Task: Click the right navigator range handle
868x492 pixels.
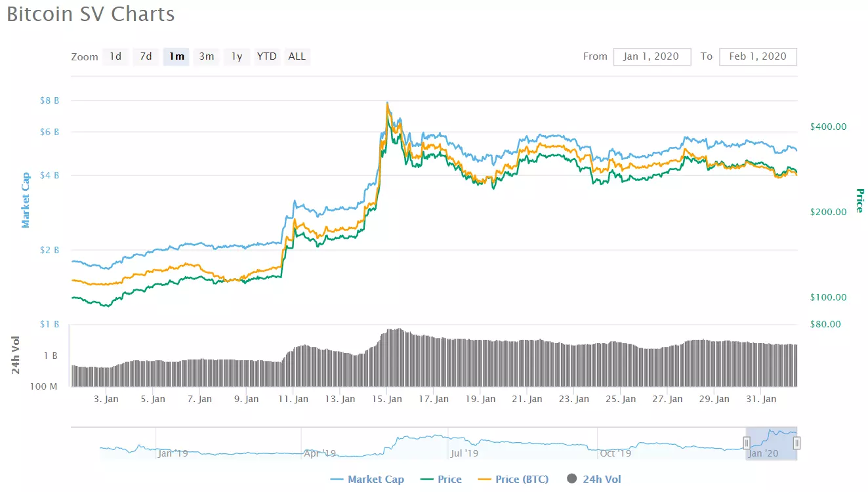Action: tap(796, 443)
